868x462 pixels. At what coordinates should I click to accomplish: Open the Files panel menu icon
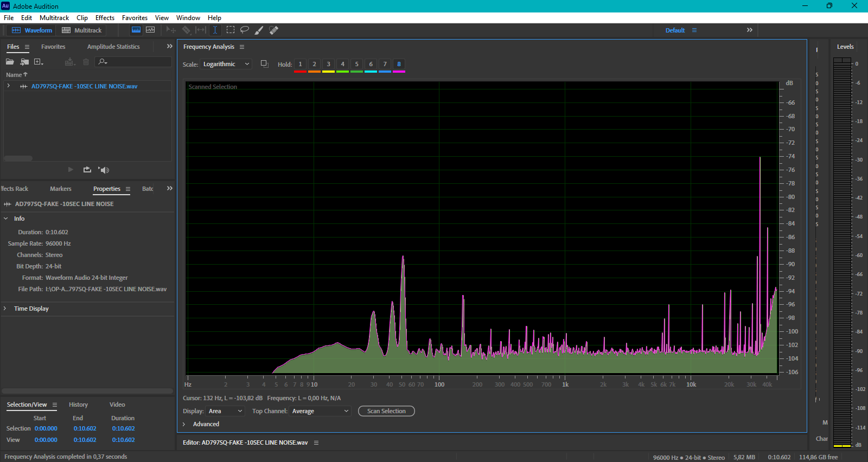pos(27,47)
